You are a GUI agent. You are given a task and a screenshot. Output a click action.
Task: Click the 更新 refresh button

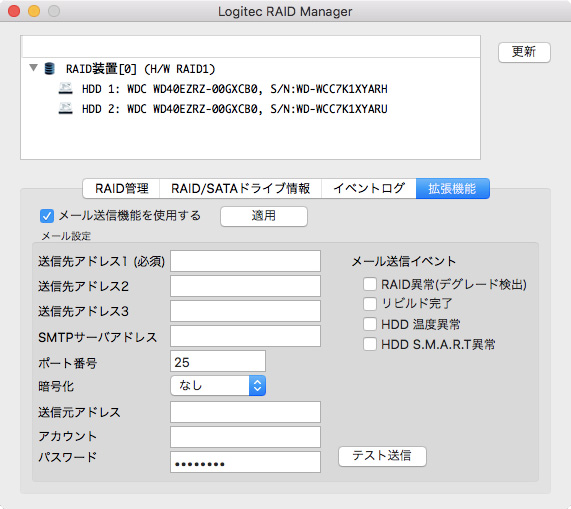524,52
